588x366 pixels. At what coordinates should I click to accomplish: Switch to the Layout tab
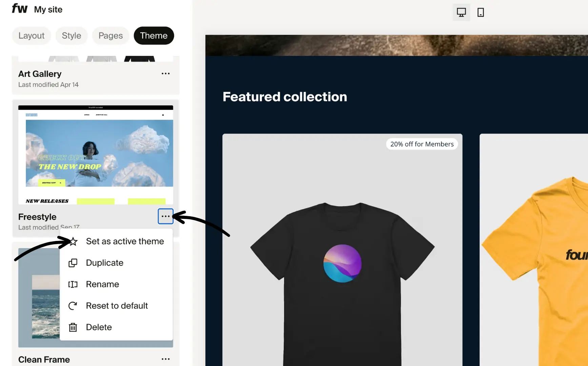(x=31, y=35)
